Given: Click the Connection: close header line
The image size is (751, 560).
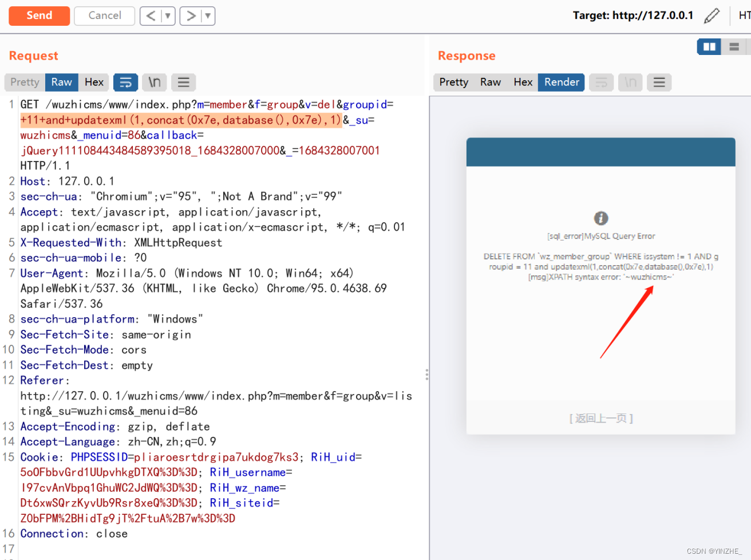Looking at the screenshot, I should pos(74,534).
